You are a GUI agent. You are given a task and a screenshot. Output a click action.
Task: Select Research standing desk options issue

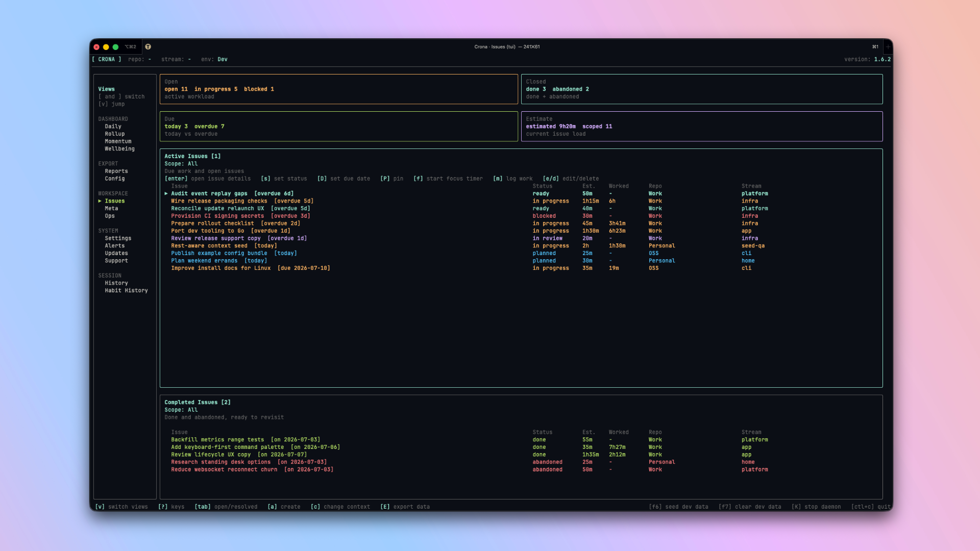[521, 462]
